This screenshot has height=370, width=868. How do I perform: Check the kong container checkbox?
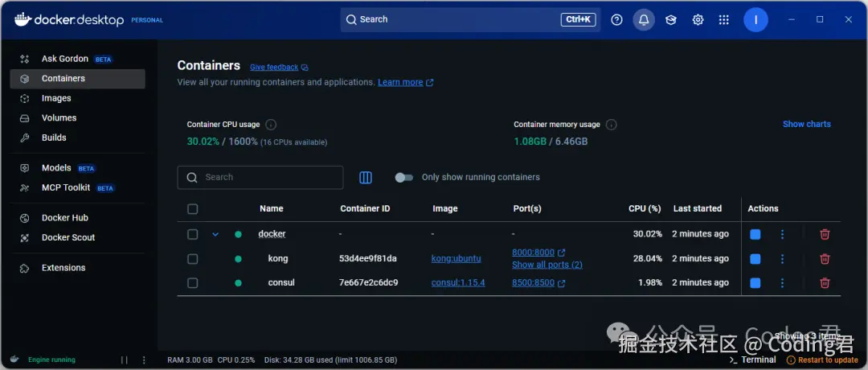pos(193,259)
